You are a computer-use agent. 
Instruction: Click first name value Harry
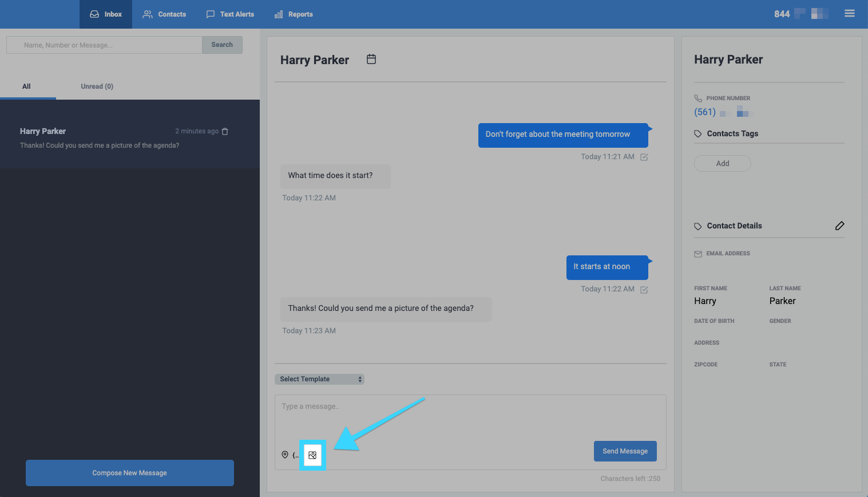click(x=705, y=301)
